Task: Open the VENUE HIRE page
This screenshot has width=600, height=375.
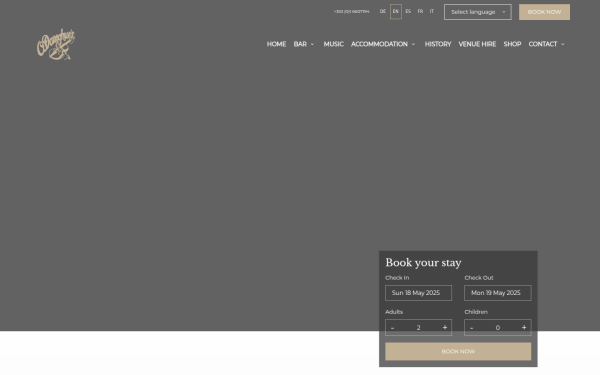Action: pyautogui.click(x=477, y=44)
